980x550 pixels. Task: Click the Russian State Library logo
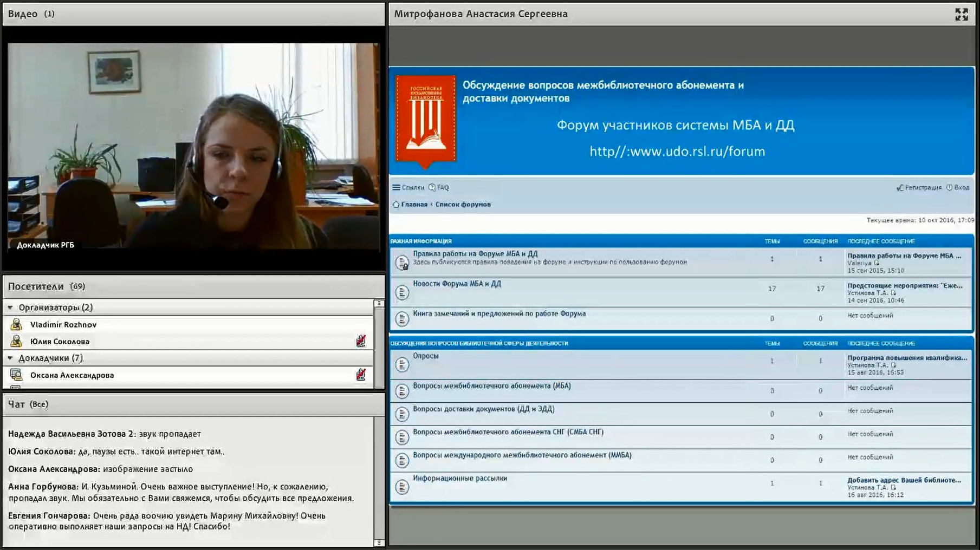pos(425,120)
